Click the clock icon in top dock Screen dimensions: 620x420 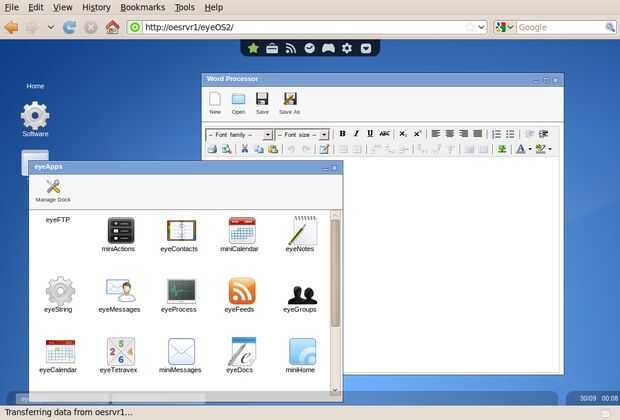(x=310, y=48)
